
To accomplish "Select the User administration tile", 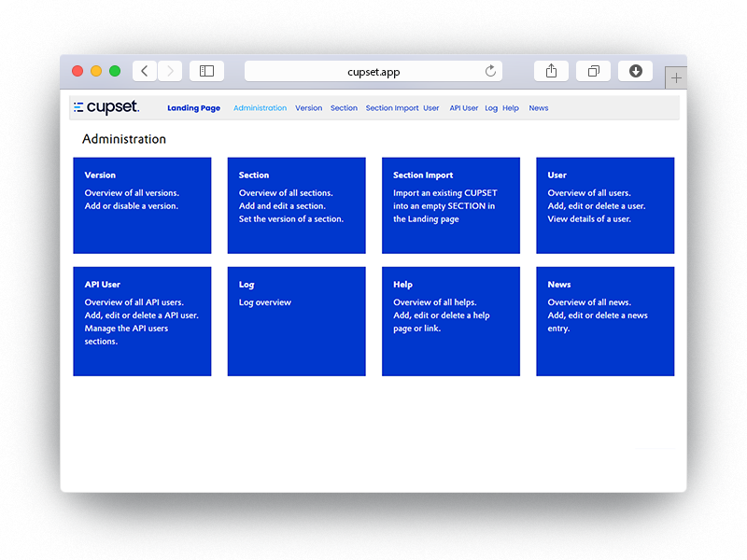I will pos(605,205).
